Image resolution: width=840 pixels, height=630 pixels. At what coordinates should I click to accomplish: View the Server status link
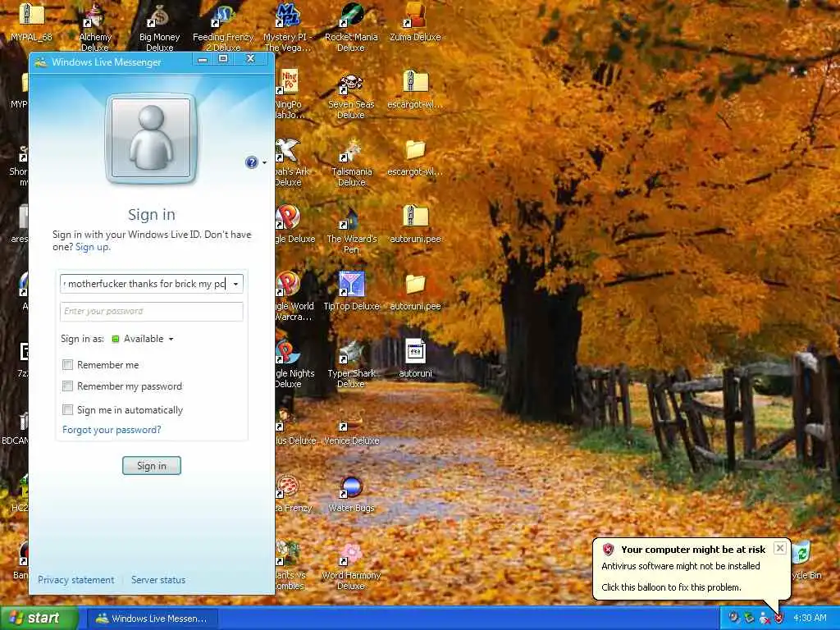pos(158,580)
